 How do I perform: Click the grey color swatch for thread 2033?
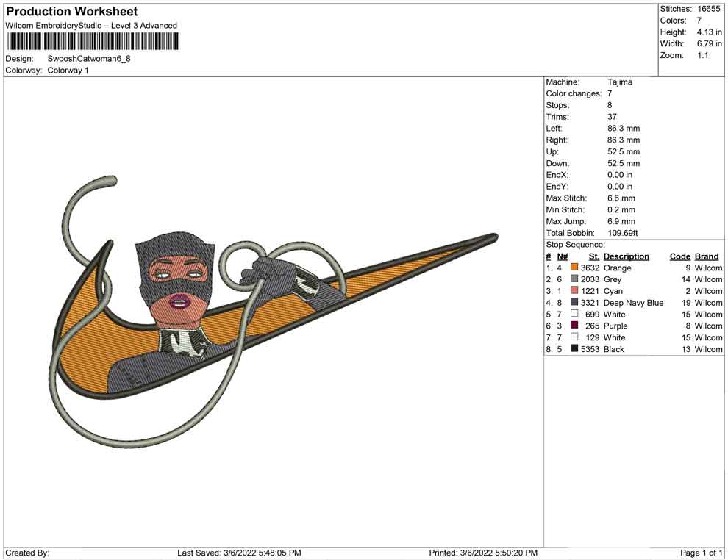(x=574, y=279)
